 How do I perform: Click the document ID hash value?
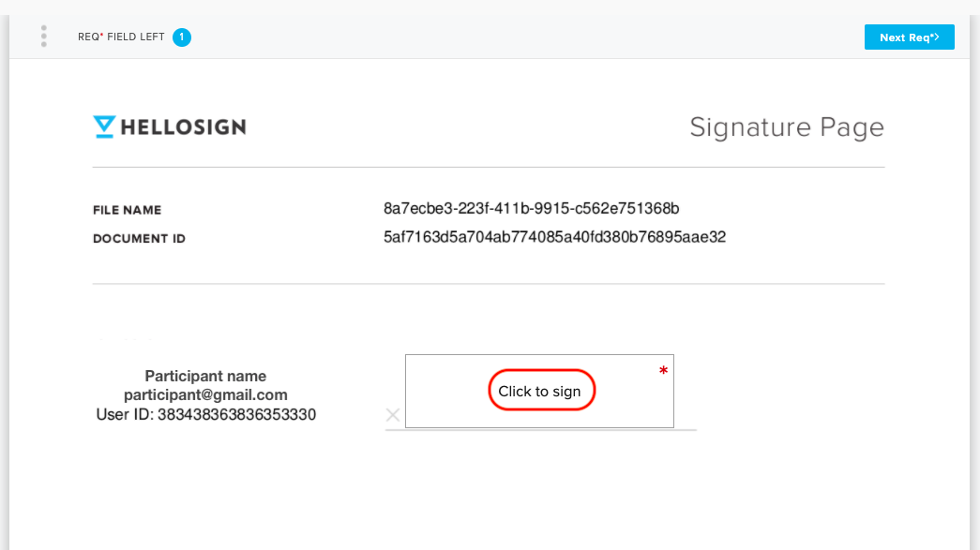click(x=554, y=237)
